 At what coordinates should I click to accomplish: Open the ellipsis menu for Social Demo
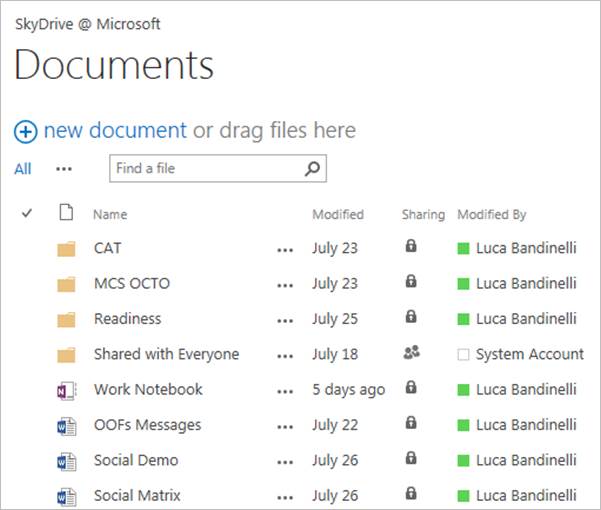[285, 462]
